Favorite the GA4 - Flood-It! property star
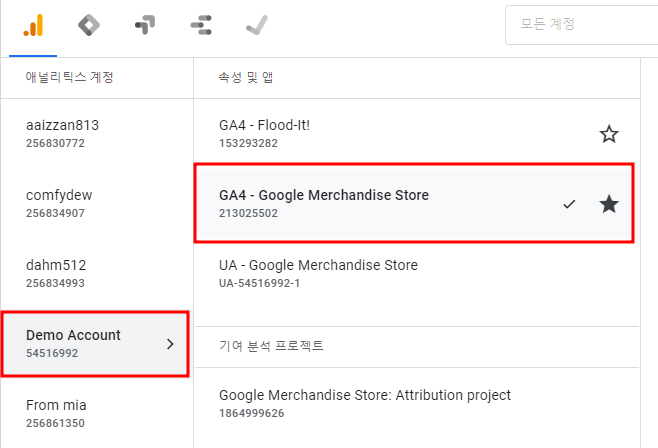Viewport: 658px width, 448px height. [609, 134]
